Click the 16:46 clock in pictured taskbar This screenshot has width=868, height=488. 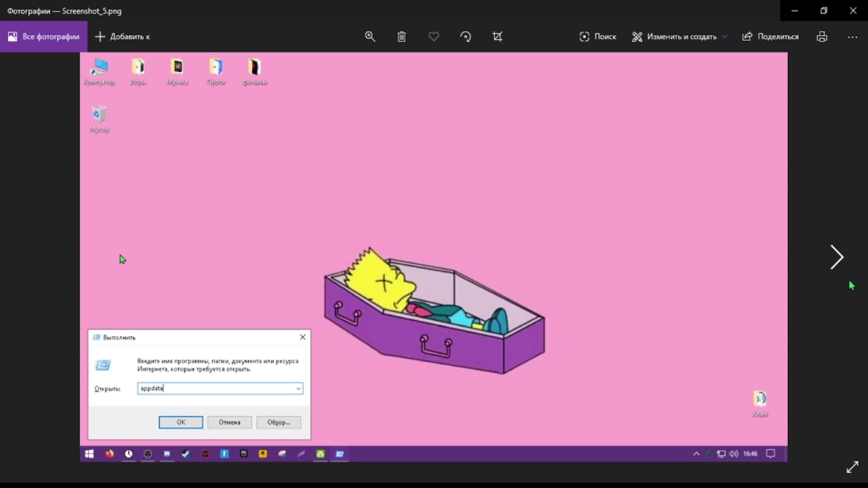click(750, 454)
